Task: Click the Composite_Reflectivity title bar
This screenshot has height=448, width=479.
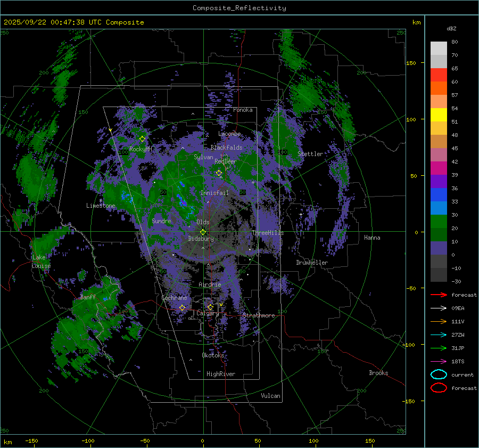Action: (x=239, y=7)
